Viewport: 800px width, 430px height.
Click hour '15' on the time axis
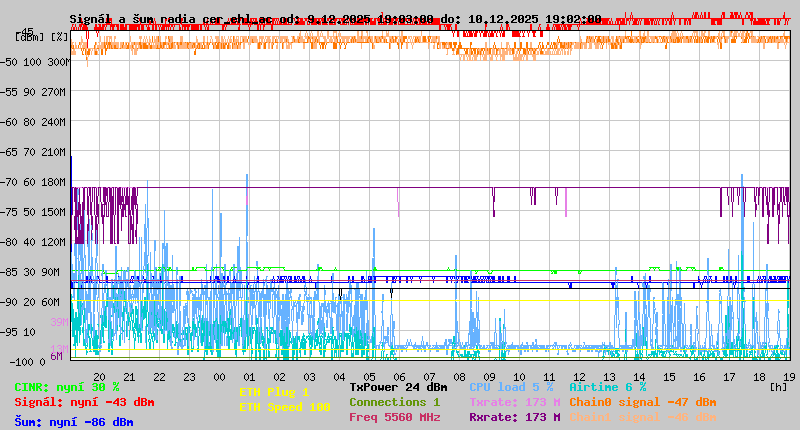coord(669,377)
